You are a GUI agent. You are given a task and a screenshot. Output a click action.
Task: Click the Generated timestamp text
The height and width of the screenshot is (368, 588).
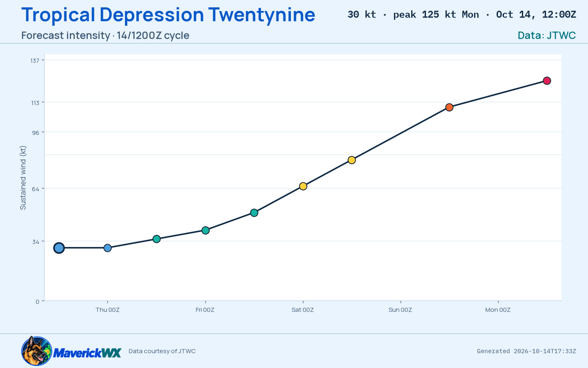526,351
